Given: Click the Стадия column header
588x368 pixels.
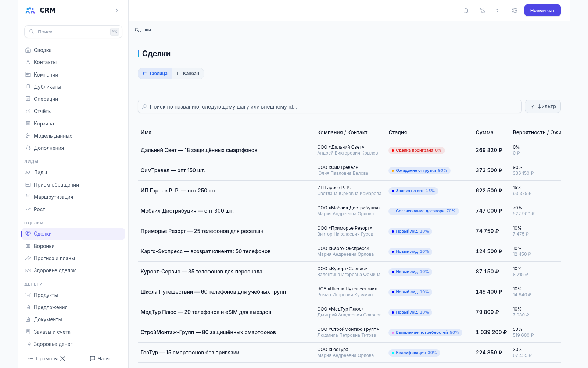Looking at the screenshot, I should (398, 132).
